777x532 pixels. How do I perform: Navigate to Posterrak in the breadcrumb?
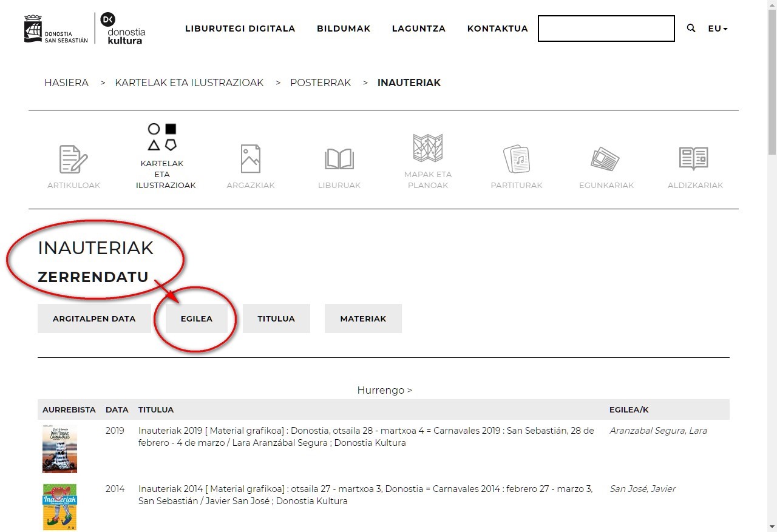pyautogui.click(x=321, y=82)
